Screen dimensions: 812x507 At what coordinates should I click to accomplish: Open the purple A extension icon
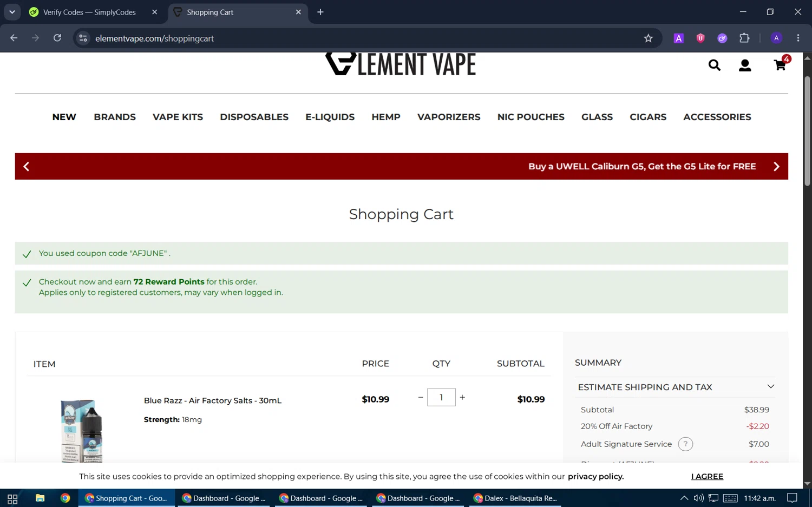coord(678,38)
